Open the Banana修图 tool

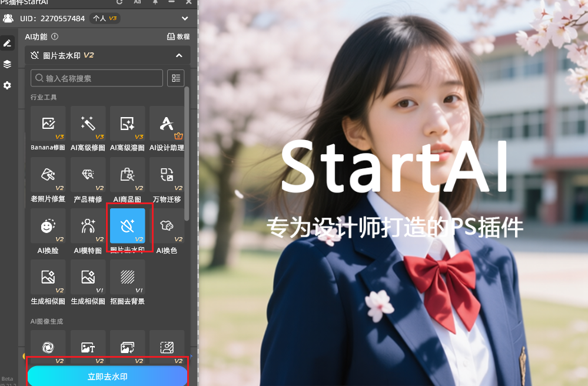click(48, 124)
